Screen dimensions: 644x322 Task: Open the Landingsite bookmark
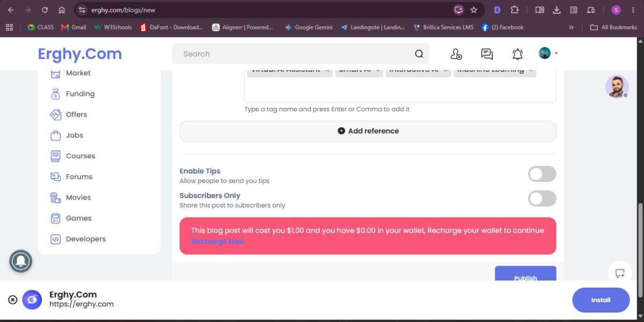[373, 27]
